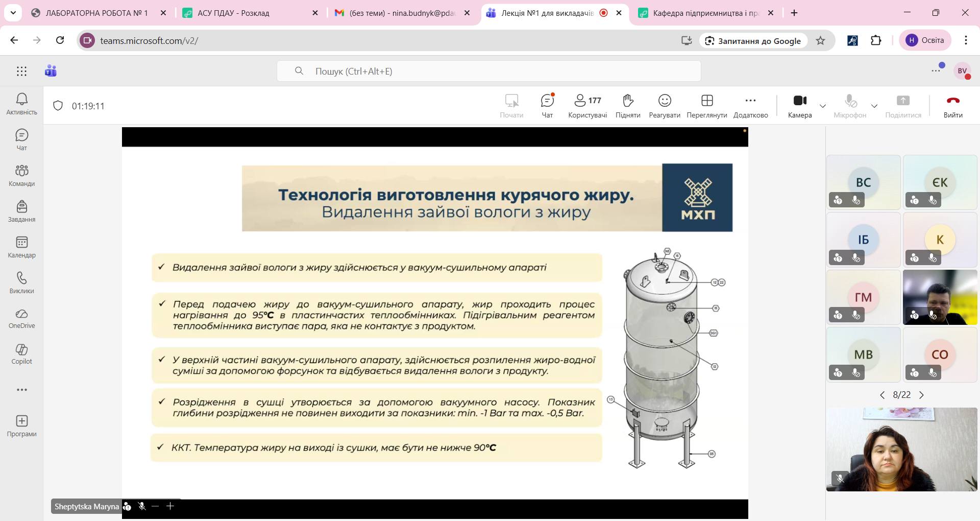This screenshot has width=980, height=521.
Task: Toggle the camera on
Action: coord(799,106)
